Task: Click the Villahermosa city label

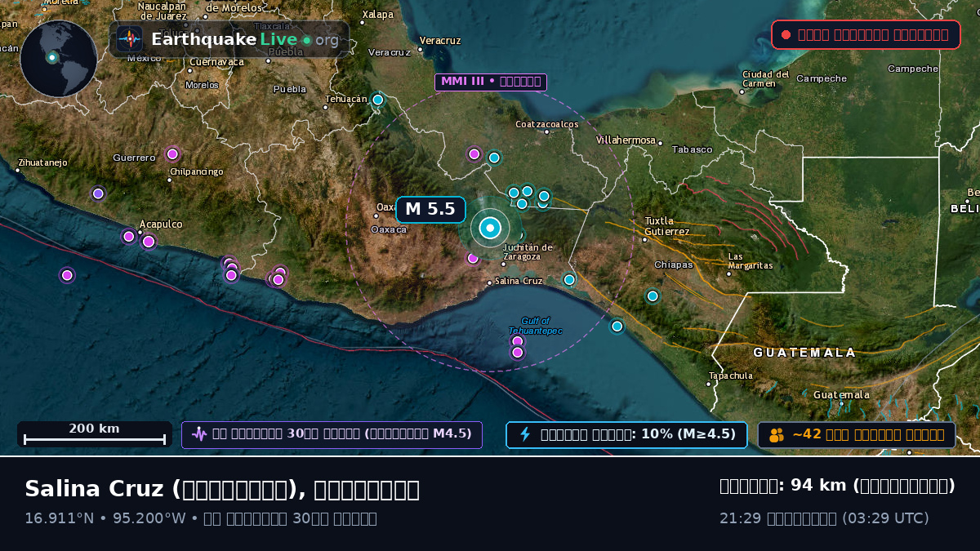Action: tap(626, 140)
